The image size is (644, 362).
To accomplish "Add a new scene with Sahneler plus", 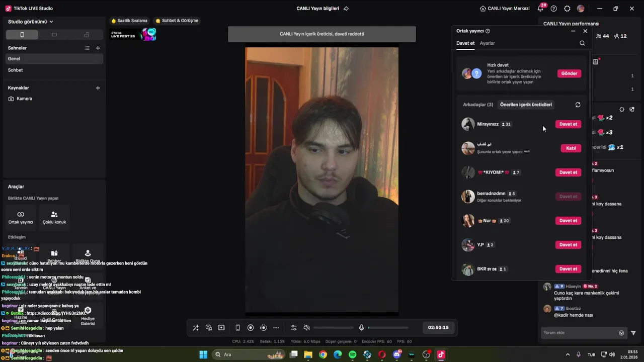I will pyautogui.click(x=98, y=48).
